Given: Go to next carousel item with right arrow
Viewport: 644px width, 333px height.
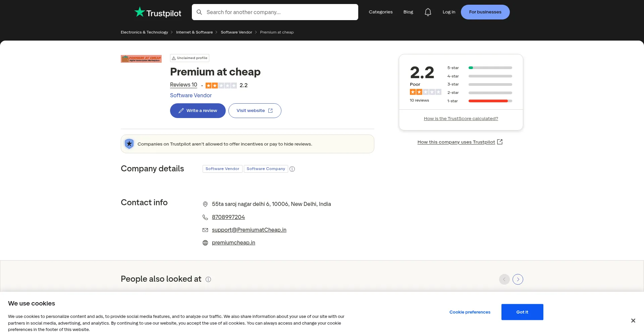Looking at the screenshot, I should point(518,279).
